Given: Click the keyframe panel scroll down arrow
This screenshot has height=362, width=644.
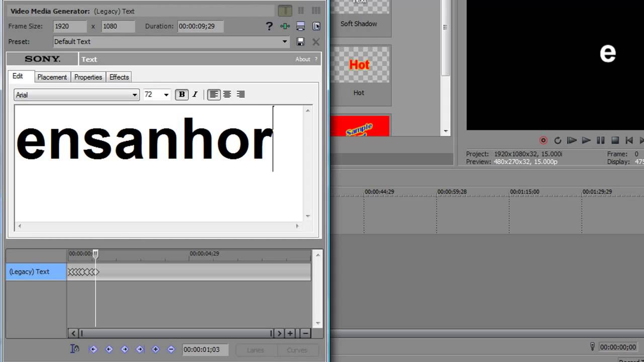Looking at the screenshot, I should click(317, 323).
